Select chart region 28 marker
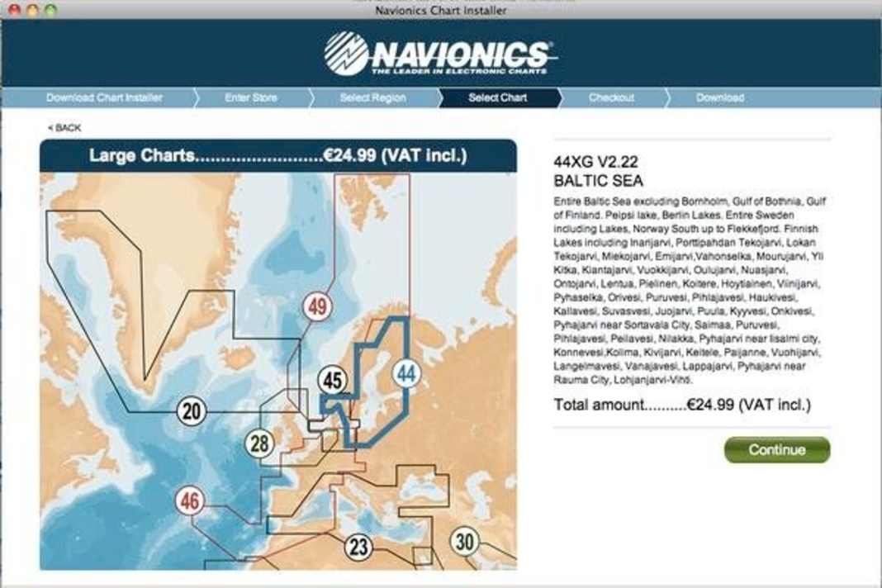 (259, 443)
